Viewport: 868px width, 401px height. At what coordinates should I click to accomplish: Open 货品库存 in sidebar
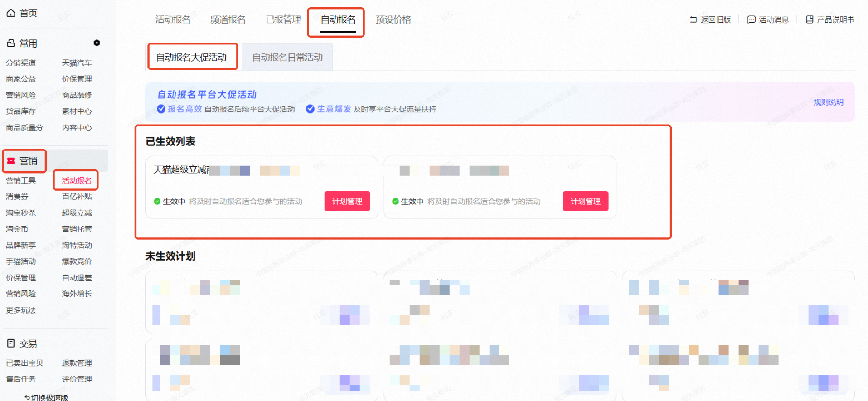tap(21, 111)
